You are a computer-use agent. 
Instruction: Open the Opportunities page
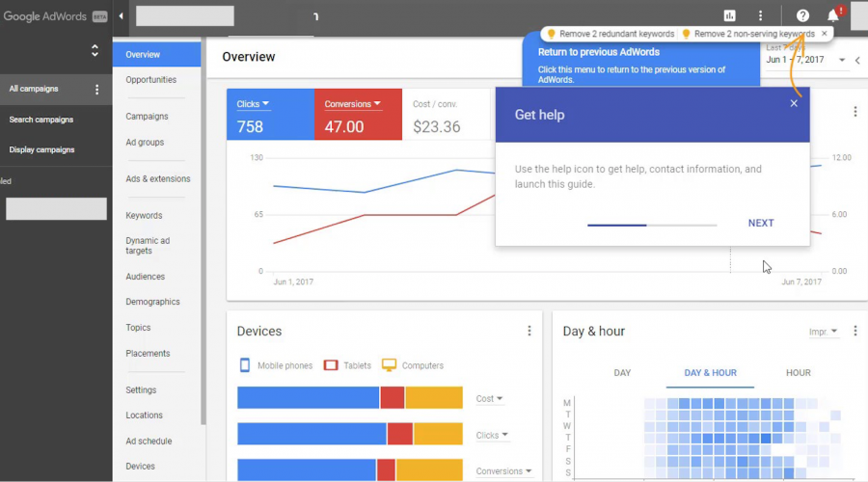(x=151, y=80)
